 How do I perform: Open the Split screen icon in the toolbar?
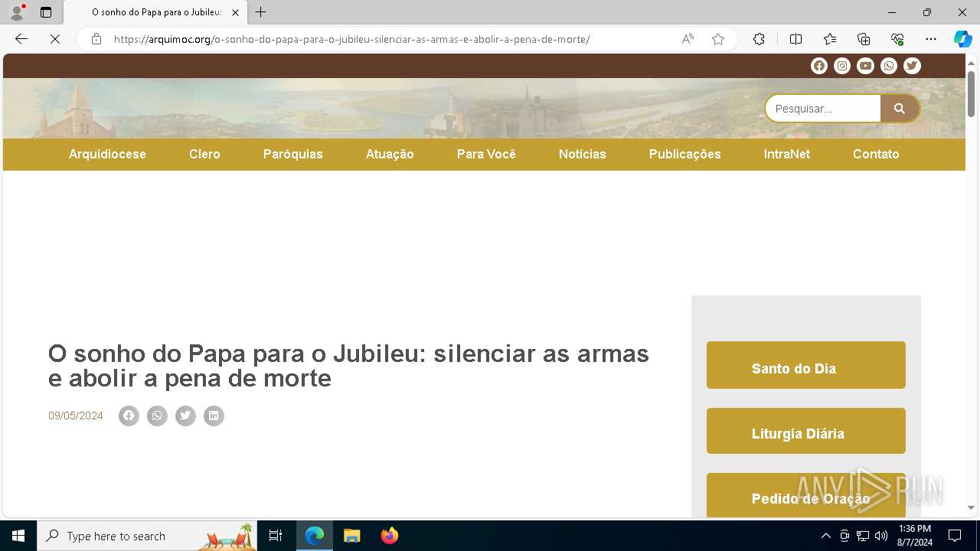pyautogui.click(x=795, y=39)
